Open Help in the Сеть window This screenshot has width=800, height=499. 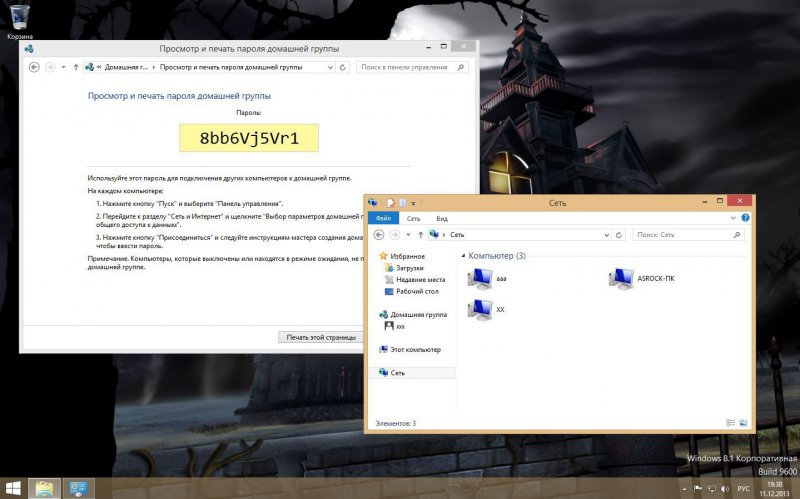pos(745,218)
